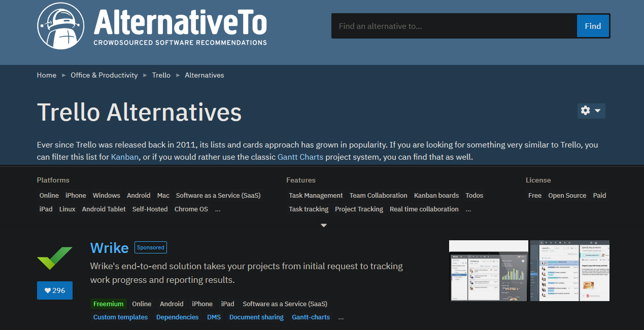Like Wrike with the 296 heart button
Image resolution: width=644 pixels, height=330 pixels.
(55, 290)
